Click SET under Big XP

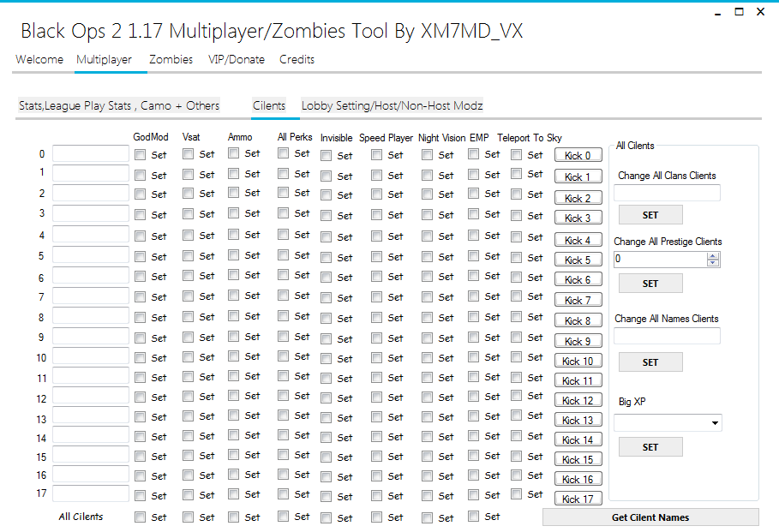pyautogui.click(x=650, y=447)
